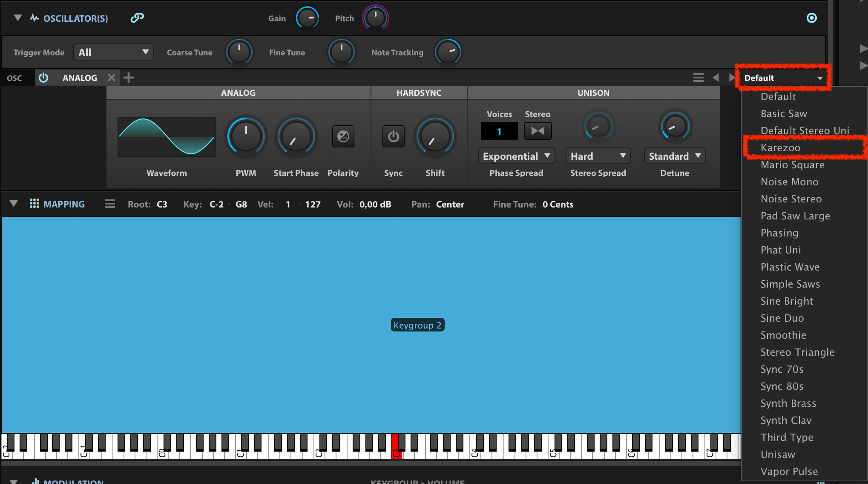Click the Waveform sine display
The width and height of the screenshot is (868, 484).
click(167, 136)
